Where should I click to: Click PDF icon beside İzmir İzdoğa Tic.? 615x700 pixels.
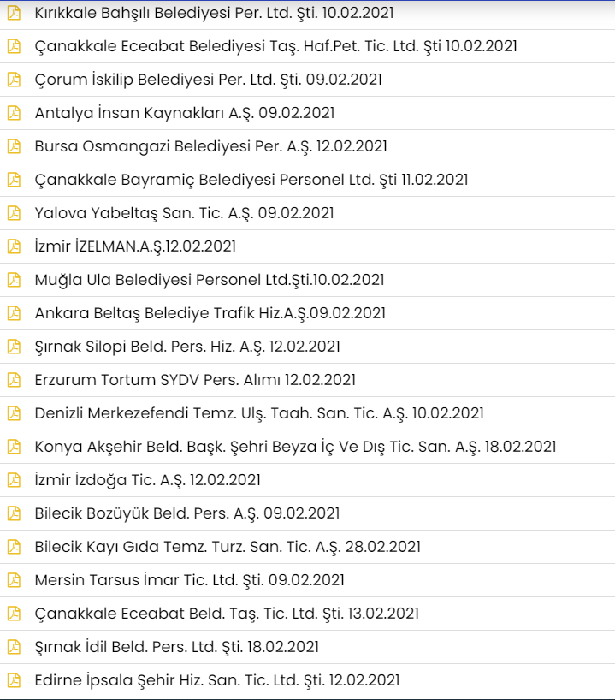(x=14, y=480)
